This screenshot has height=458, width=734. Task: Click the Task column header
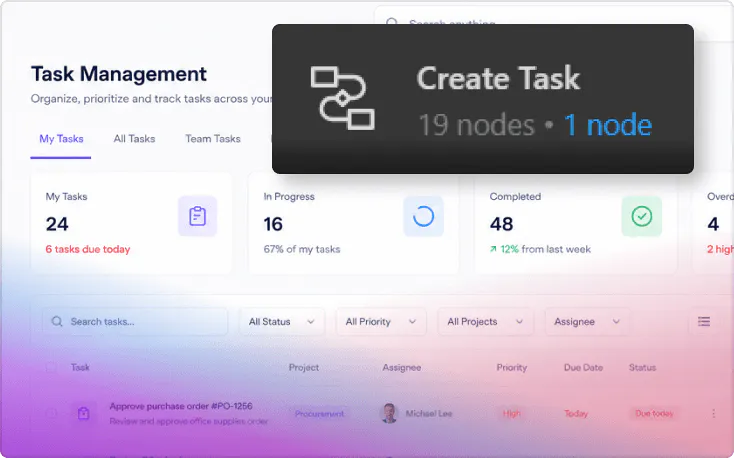pos(80,368)
